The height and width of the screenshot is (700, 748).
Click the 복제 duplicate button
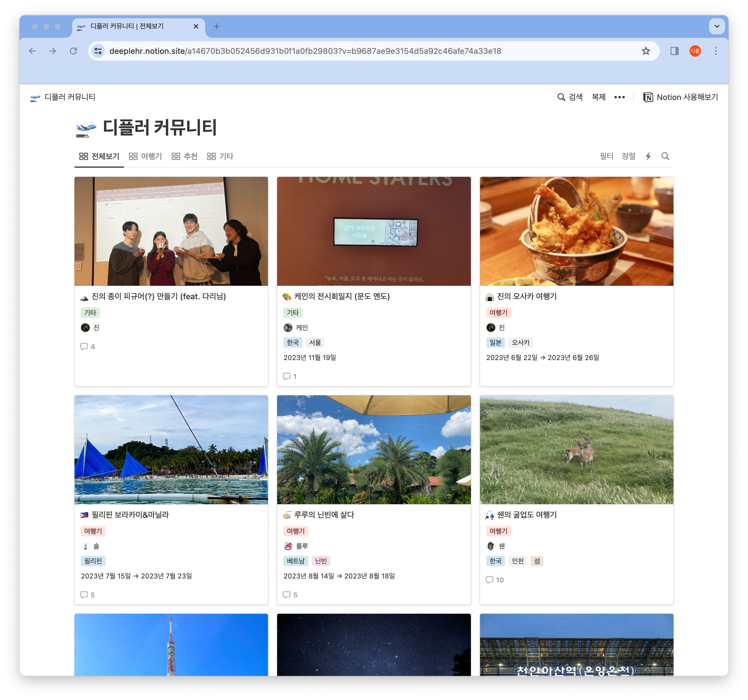click(x=598, y=97)
